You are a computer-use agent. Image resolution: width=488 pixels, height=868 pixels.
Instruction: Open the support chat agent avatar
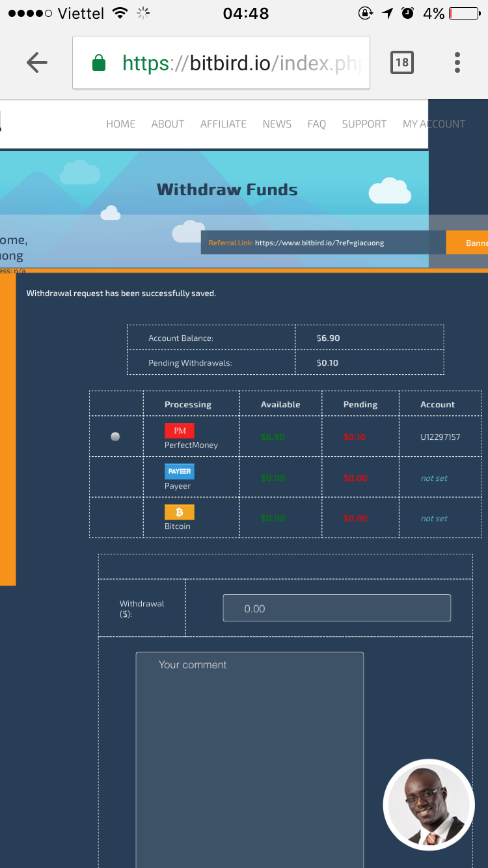(429, 805)
